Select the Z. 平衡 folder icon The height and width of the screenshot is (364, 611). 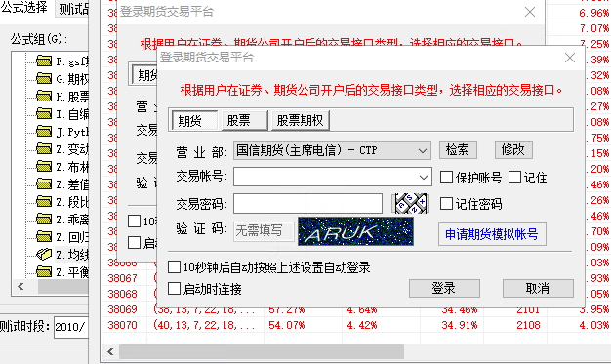pyautogui.click(x=44, y=271)
